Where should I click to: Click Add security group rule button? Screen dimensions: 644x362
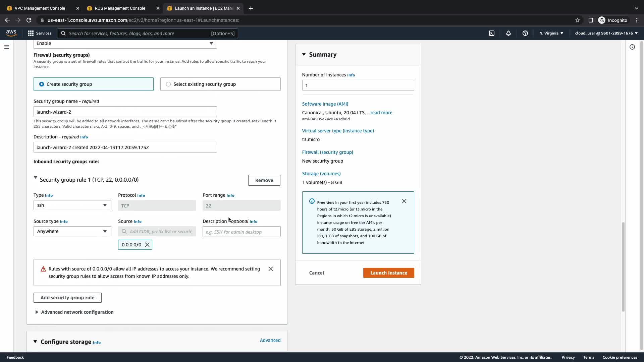pos(67,298)
